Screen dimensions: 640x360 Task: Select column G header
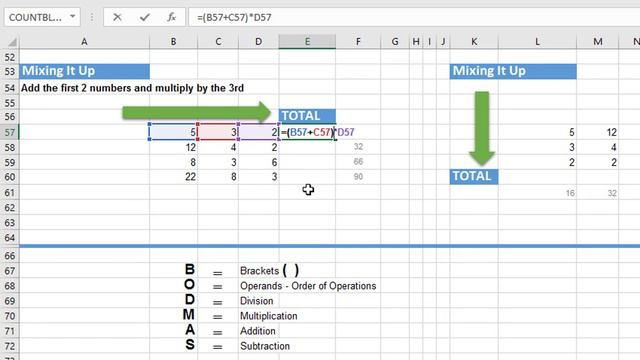(x=395, y=42)
